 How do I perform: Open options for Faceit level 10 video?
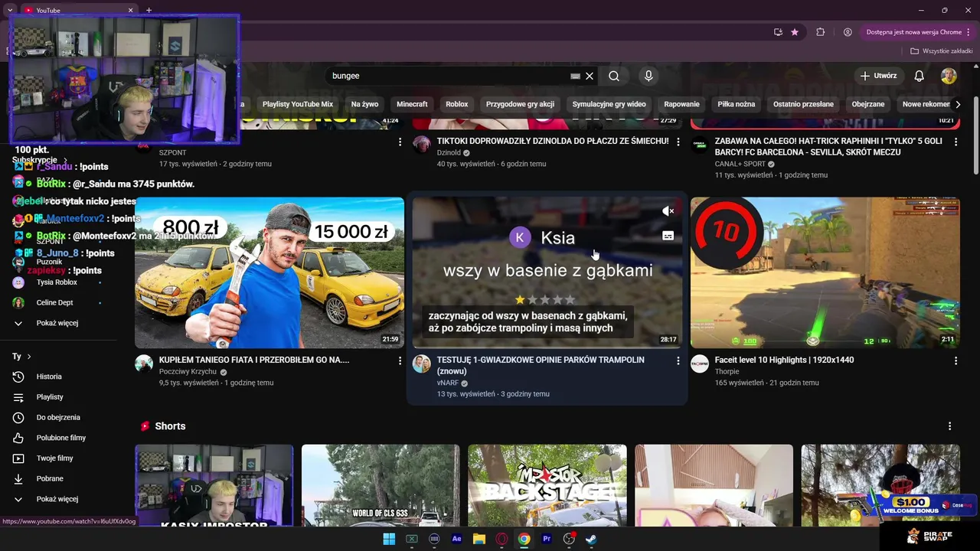(x=955, y=360)
